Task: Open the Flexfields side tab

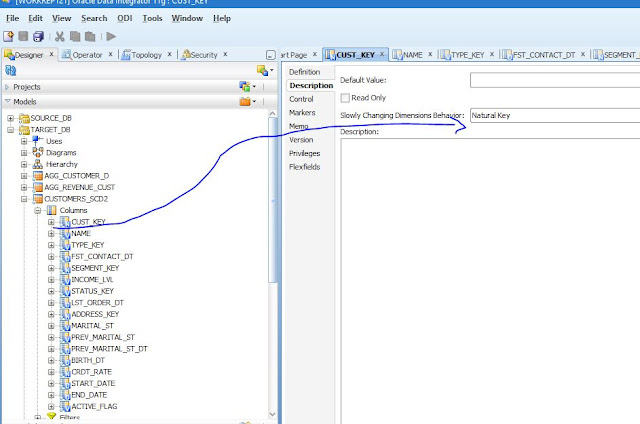Action: click(x=304, y=167)
